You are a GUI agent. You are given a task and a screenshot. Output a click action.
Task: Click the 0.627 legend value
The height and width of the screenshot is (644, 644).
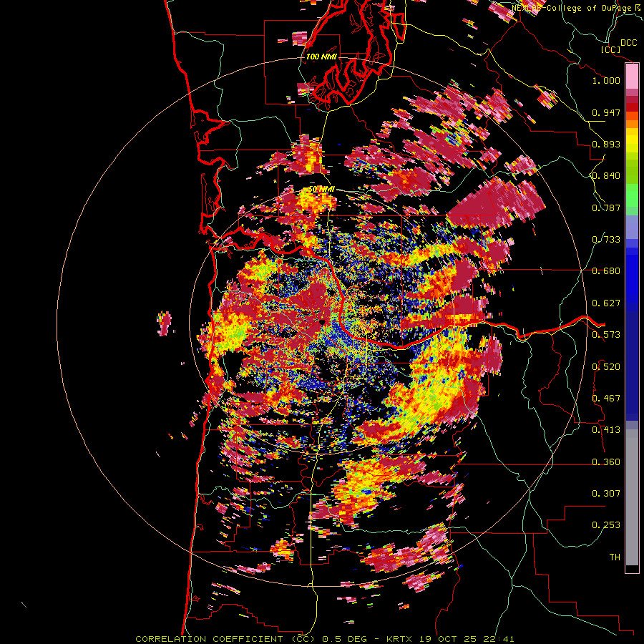tap(606, 303)
